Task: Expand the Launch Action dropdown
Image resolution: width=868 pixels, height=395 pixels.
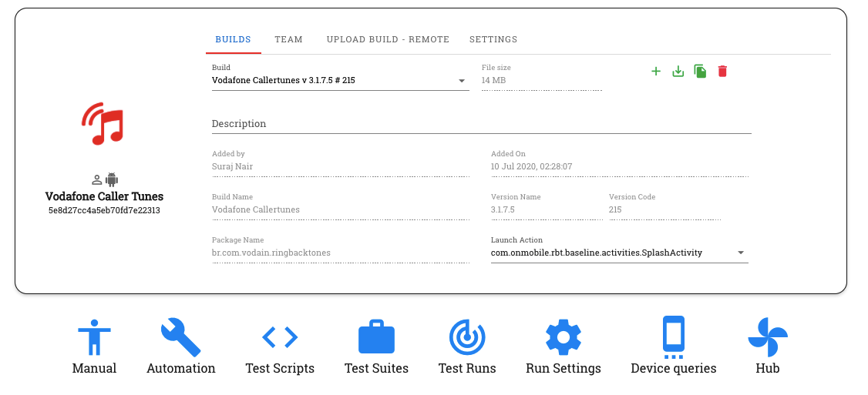Action: 620,253
